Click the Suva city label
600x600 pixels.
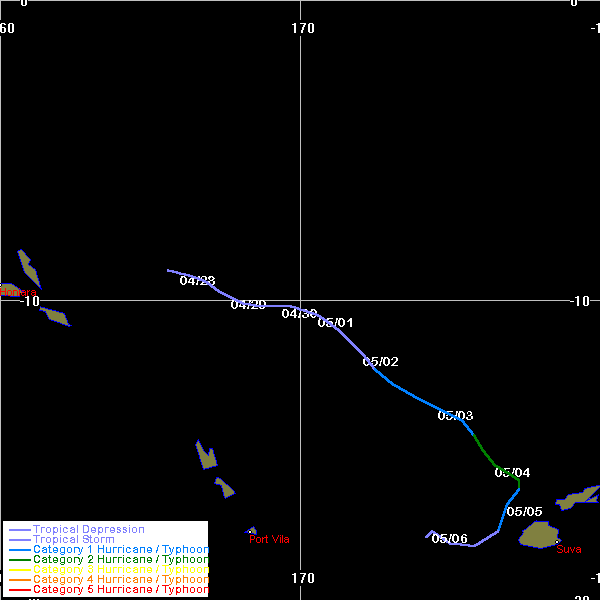click(x=568, y=549)
